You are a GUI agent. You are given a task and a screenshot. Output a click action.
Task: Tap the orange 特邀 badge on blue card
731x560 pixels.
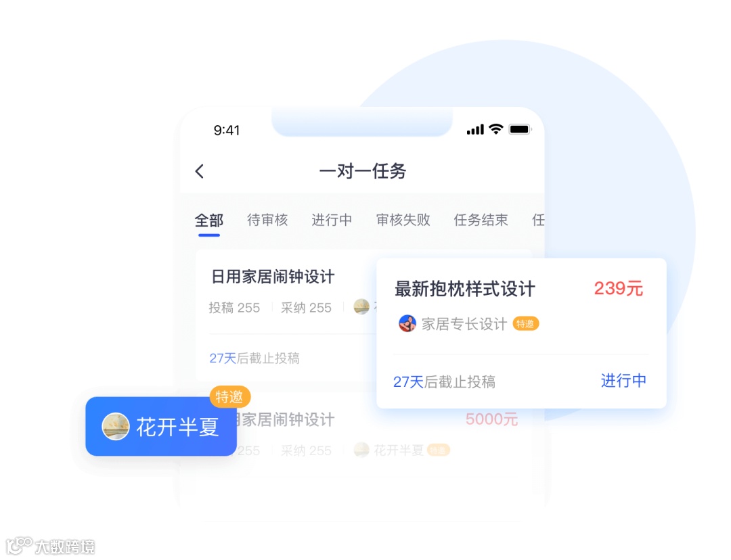coord(230,397)
